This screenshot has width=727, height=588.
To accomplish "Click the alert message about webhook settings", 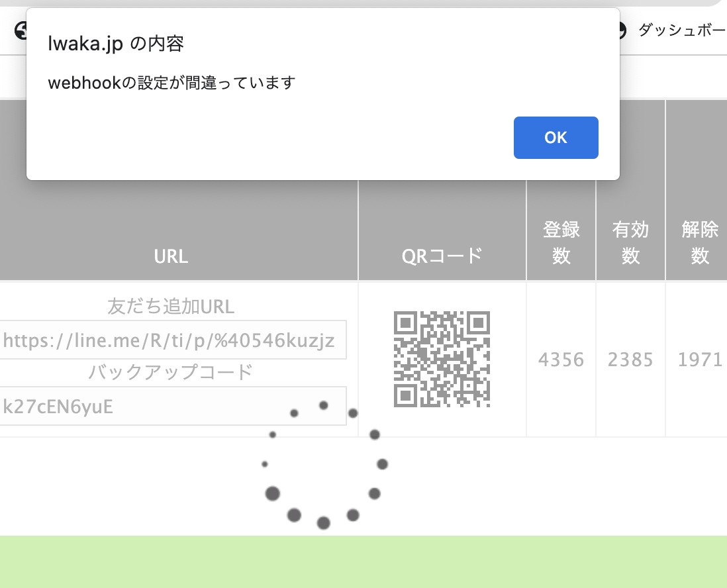I will coord(171,83).
